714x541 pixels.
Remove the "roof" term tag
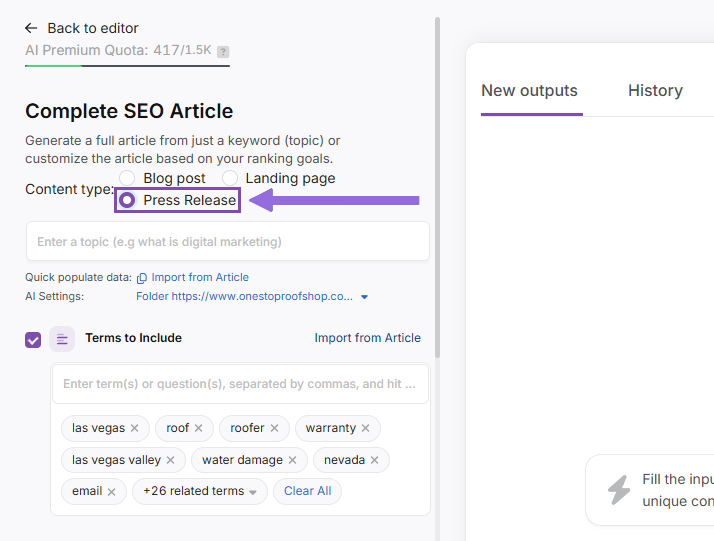199,428
